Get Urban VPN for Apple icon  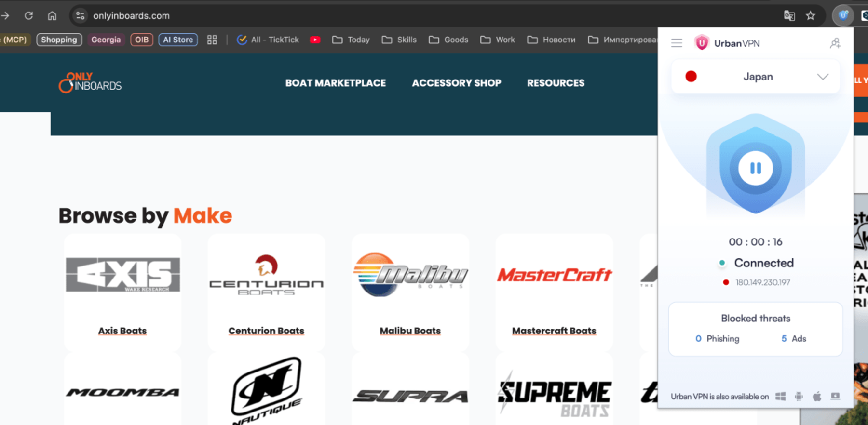[817, 397]
